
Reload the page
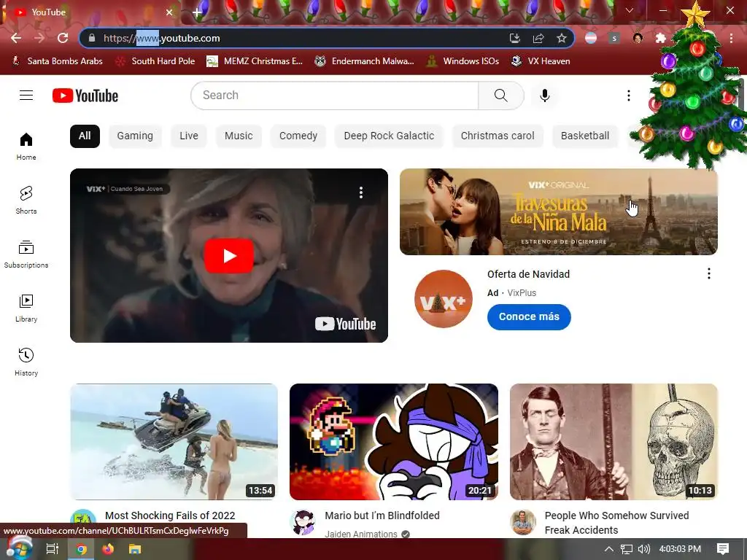click(63, 38)
